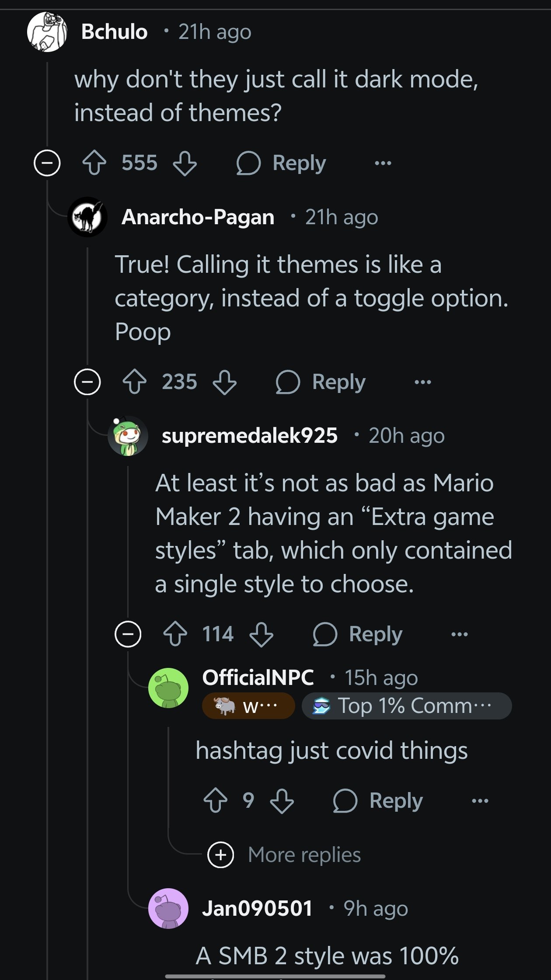Upvote Bchulo's dark mode comment
The height and width of the screenshot is (980, 551).
(94, 163)
